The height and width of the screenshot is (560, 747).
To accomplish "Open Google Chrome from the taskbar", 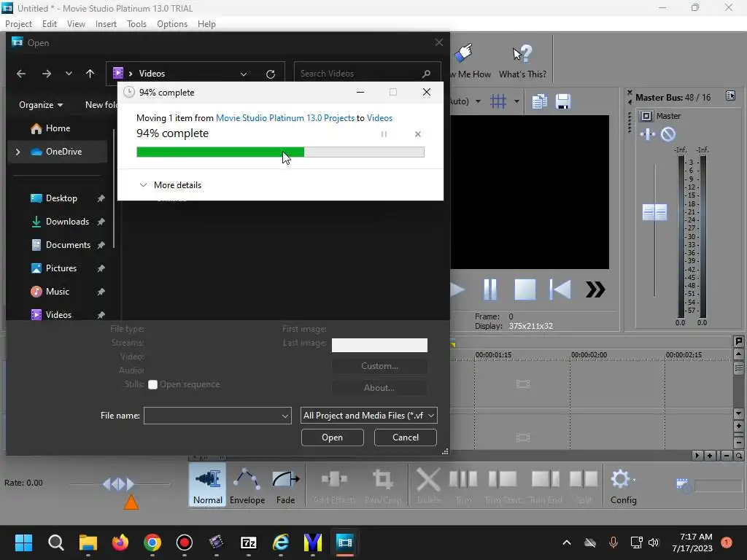I will tap(152, 542).
